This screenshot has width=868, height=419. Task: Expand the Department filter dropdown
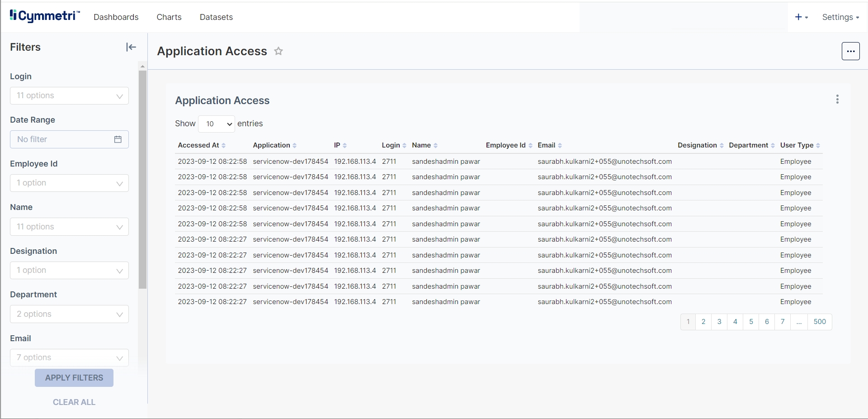[69, 314]
